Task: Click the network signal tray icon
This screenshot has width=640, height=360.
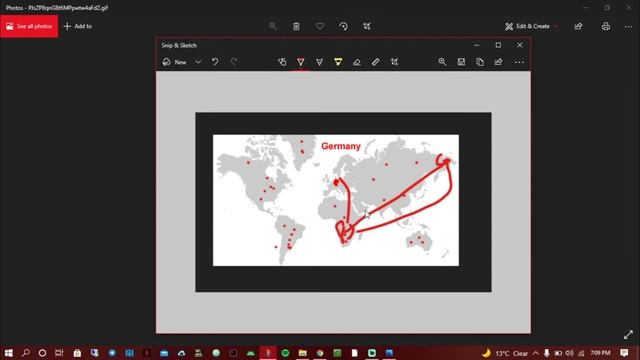Action: 581,353
